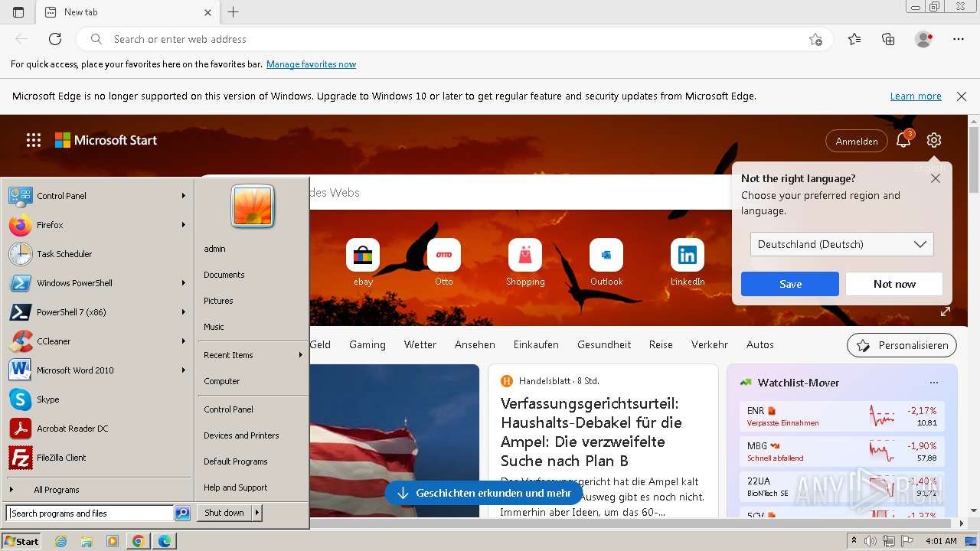
Task: Open Computer in Start menu
Action: [252, 381]
